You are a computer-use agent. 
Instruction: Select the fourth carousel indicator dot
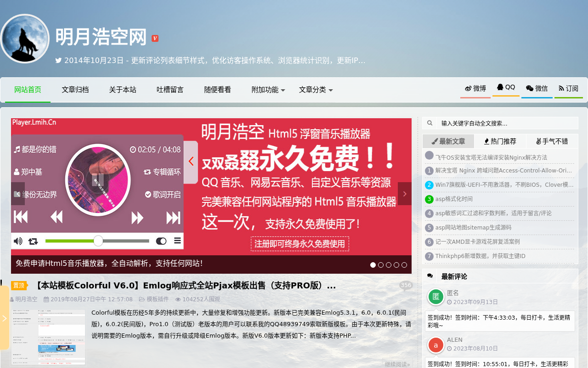click(396, 265)
